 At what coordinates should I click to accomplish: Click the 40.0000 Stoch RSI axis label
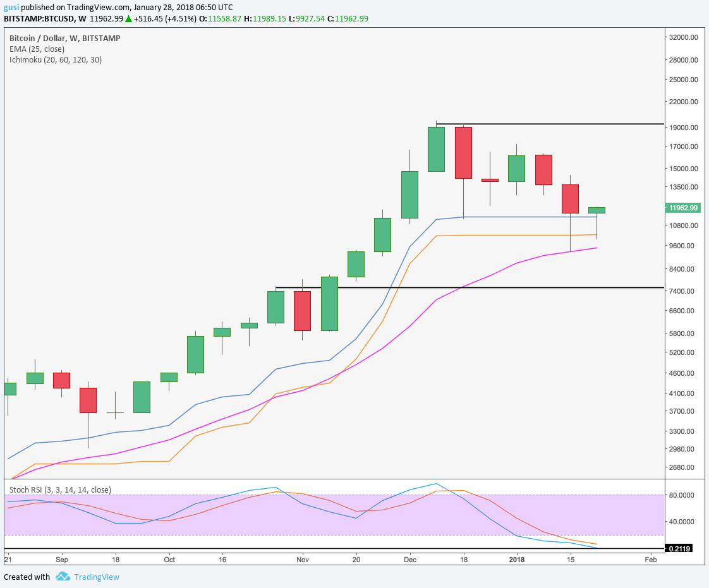point(682,522)
